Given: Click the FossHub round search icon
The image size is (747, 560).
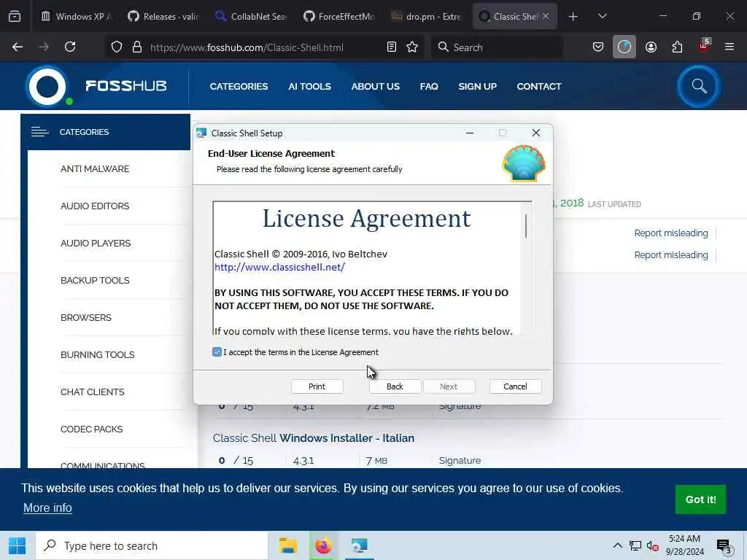Looking at the screenshot, I should coord(699,86).
